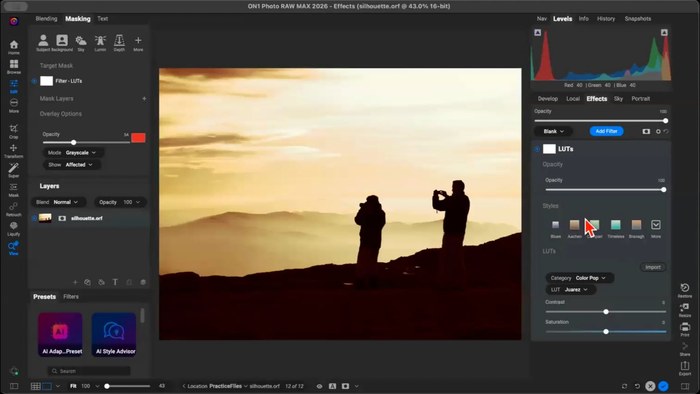Click the Add Filter button
The height and width of the screenshot is (394, 700).
[606, 131]
